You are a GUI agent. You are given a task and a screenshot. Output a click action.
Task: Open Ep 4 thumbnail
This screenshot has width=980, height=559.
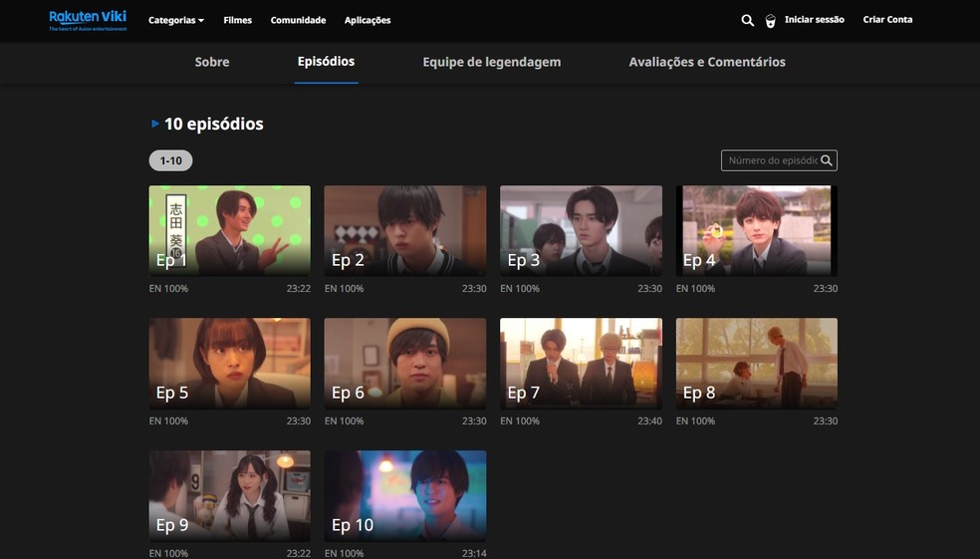[756, 231]
